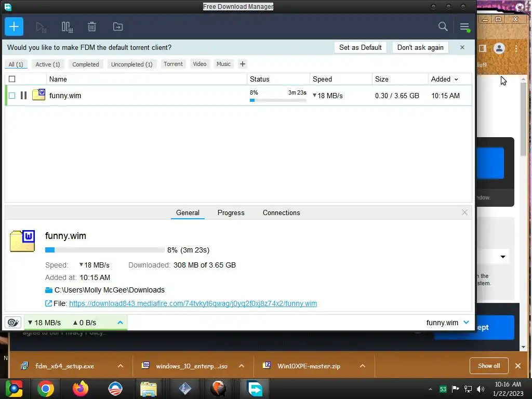Click the network tray icon
The height and width of the screenshot is (399, 532).
click(468, 389)
